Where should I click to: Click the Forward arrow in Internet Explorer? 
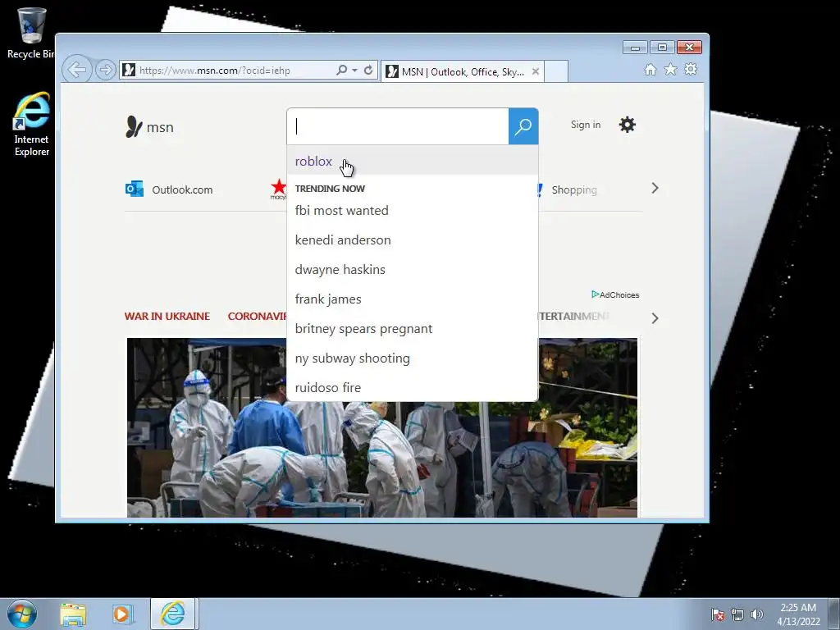tap(106, 71)
